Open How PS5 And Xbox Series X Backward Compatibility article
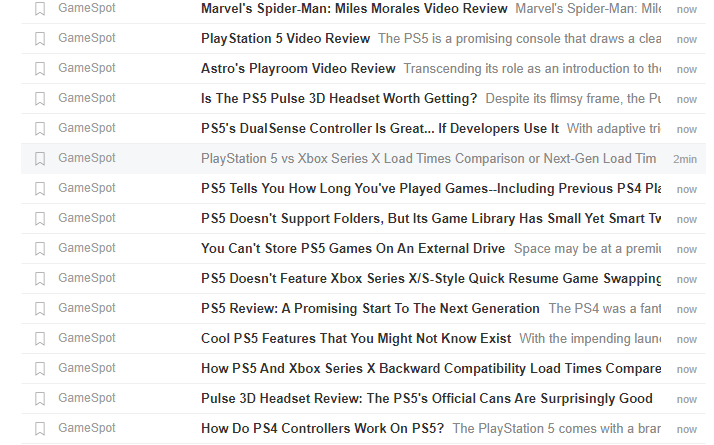The width and height of the screenshot is (714, 445). (x=431, y=369)
